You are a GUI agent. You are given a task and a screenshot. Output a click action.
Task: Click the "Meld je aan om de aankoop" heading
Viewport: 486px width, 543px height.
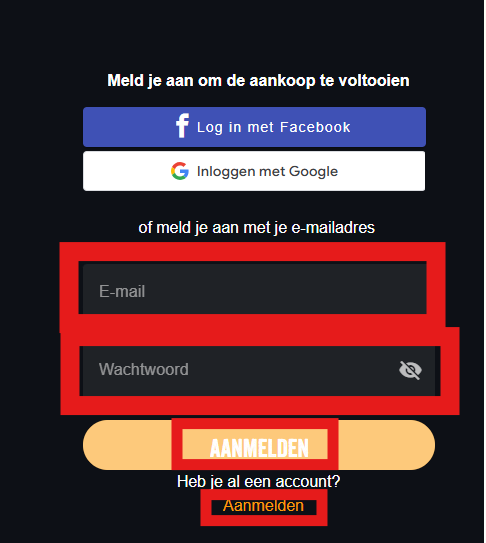(x=258, y=81)
